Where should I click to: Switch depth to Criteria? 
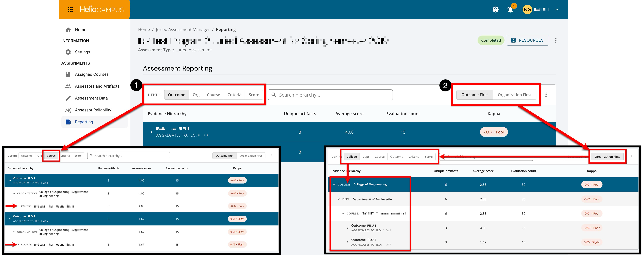234,95
